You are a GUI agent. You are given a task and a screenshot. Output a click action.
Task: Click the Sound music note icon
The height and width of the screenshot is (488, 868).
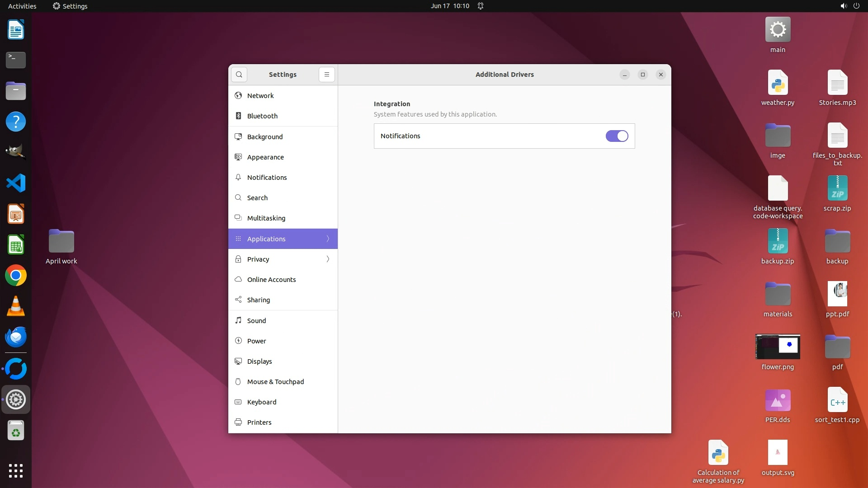[x=238, y=320]
